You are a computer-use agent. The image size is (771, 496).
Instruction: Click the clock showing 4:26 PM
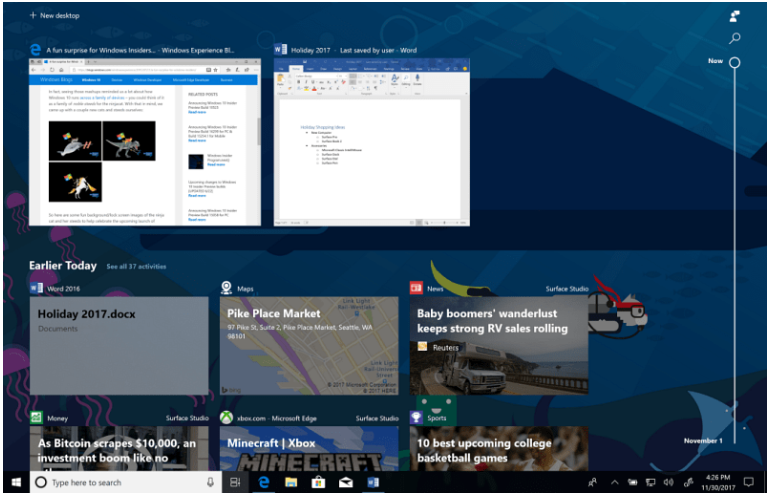(718, 482)
